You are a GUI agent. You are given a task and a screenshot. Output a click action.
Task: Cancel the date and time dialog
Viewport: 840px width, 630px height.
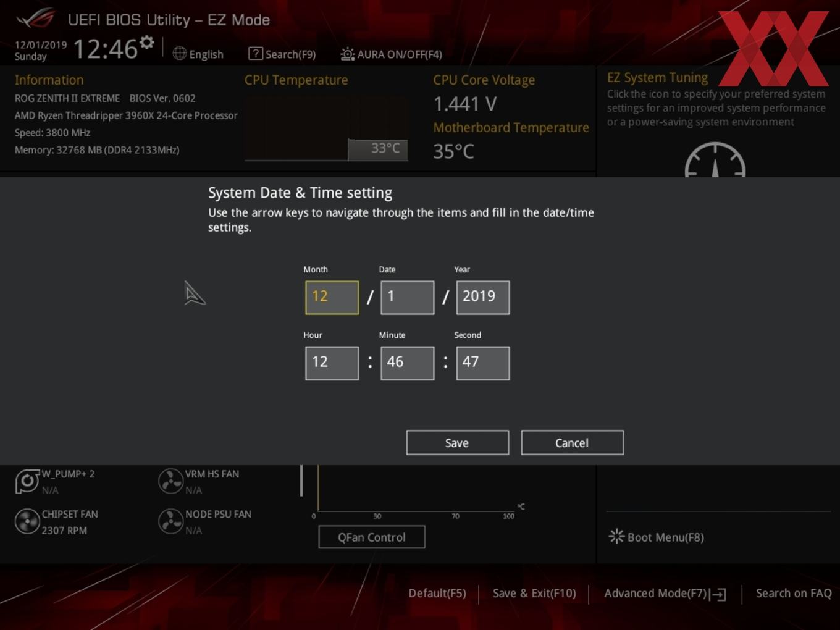(x=572, y=443)
